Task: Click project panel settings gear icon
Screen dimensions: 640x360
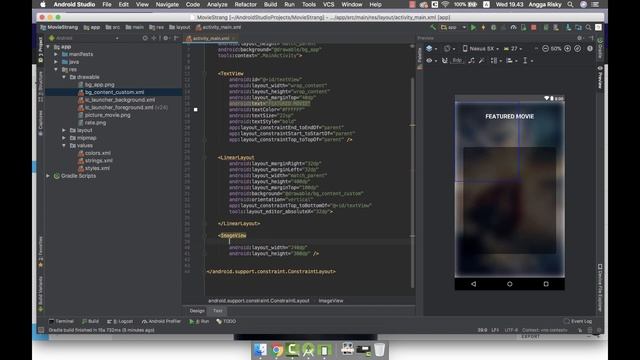Action: [166, 38]
